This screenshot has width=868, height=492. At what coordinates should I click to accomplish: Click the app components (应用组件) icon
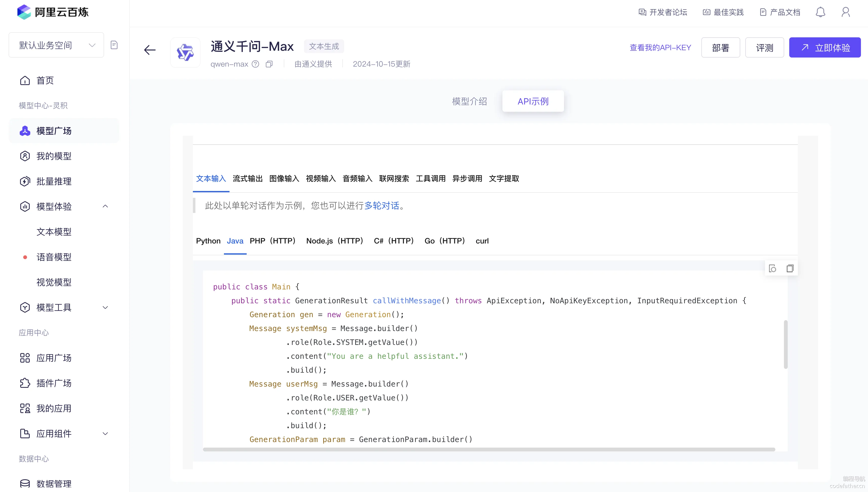click(25, 433)
